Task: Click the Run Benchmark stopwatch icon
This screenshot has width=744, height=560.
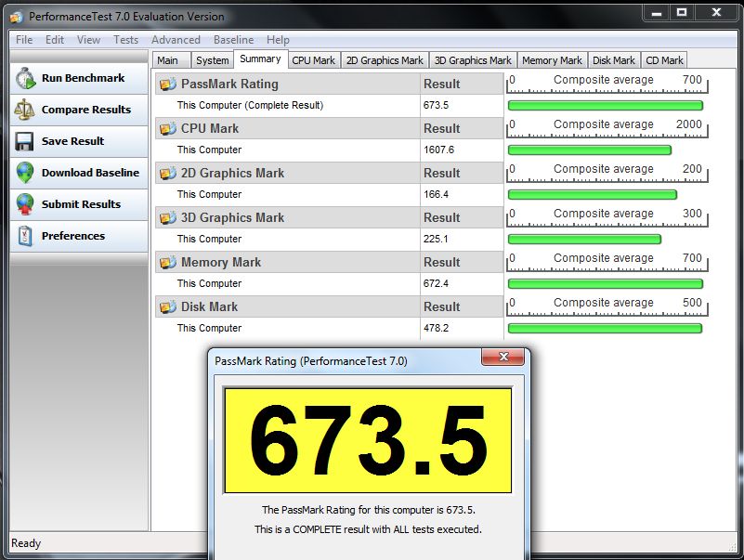Action: coord(25,78)
